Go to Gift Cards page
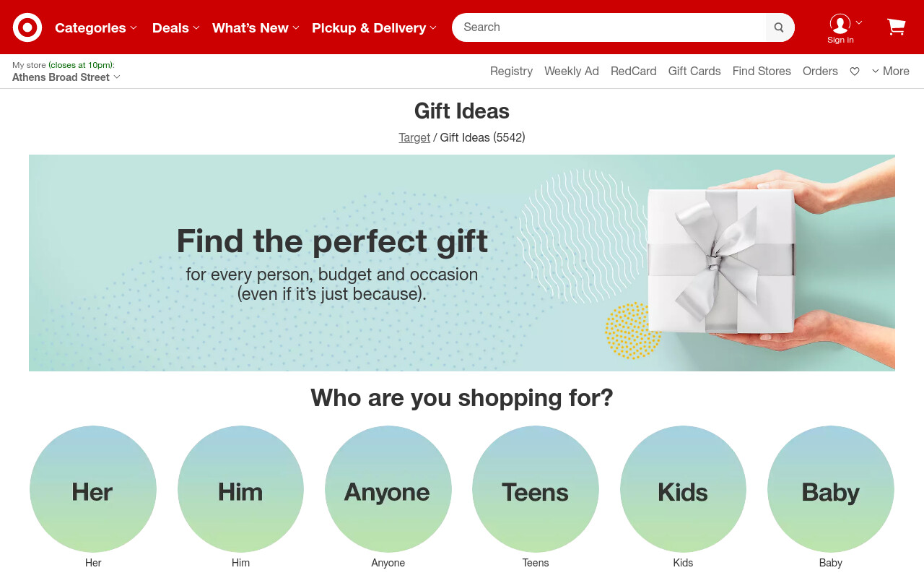The height and width of the screenshot is (578, 924). (694, 71)
